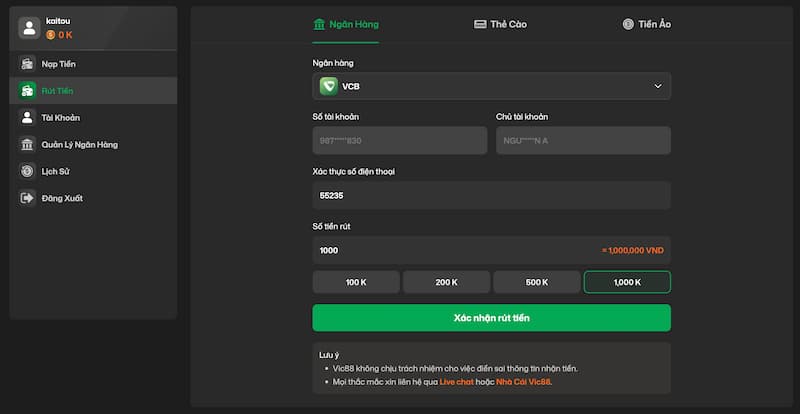
Task: Click the Quản Lý Ngân Hàng bank icon
Action: tap(28, 144)
